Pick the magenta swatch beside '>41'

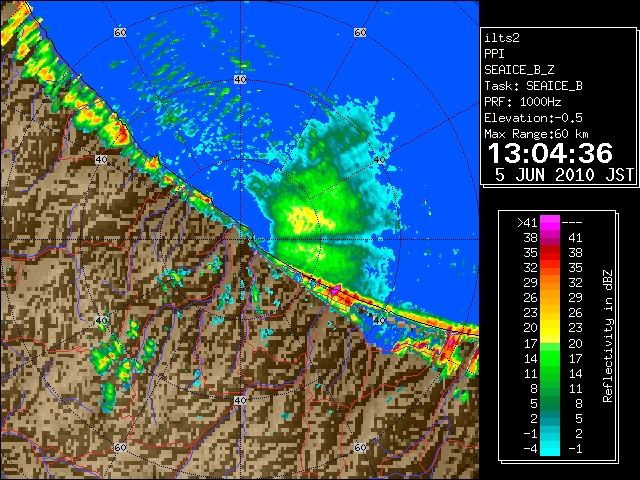pos(550,222)
